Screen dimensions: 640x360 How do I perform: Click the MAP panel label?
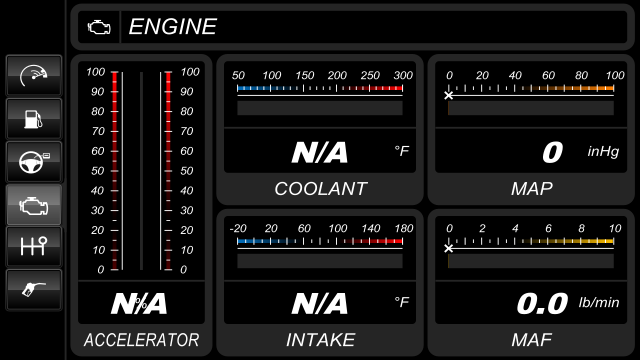[x=531, y=189]
